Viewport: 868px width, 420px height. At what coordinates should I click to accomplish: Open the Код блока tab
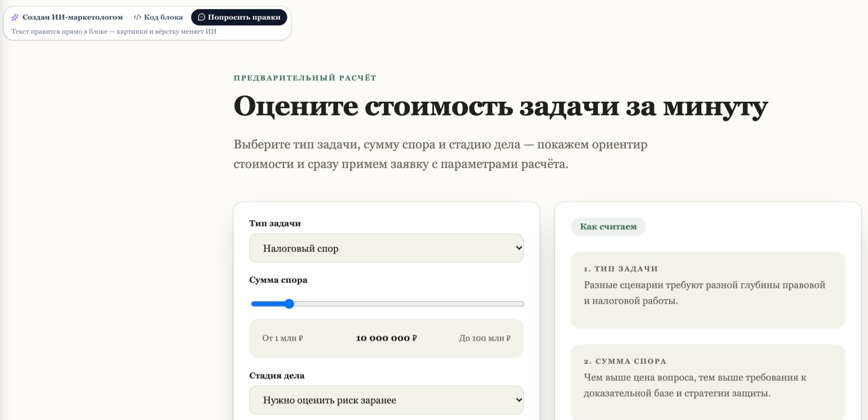pos(158,17)
